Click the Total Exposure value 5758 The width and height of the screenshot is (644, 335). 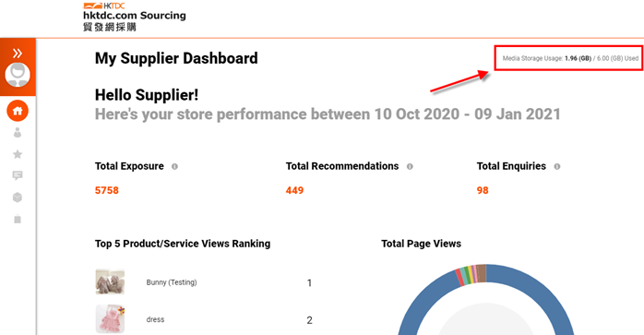point(107,190)
